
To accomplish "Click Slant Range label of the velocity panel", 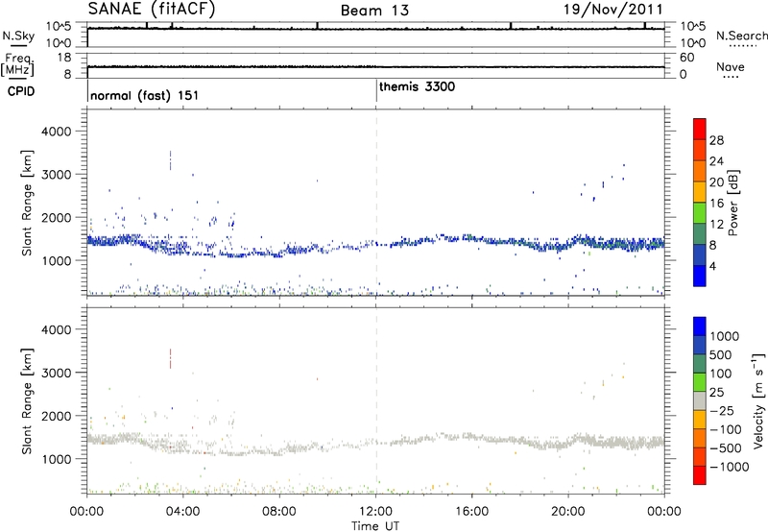I will coord(27,401).
